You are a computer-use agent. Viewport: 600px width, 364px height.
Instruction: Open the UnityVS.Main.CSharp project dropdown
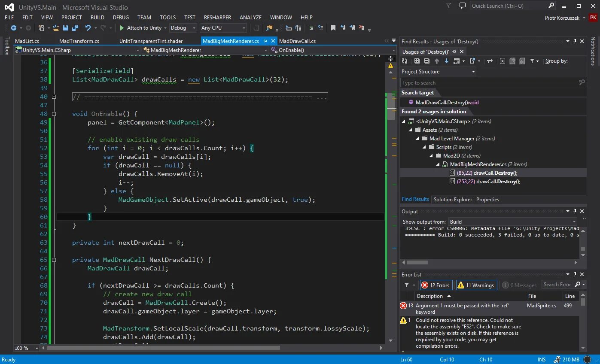77,50
